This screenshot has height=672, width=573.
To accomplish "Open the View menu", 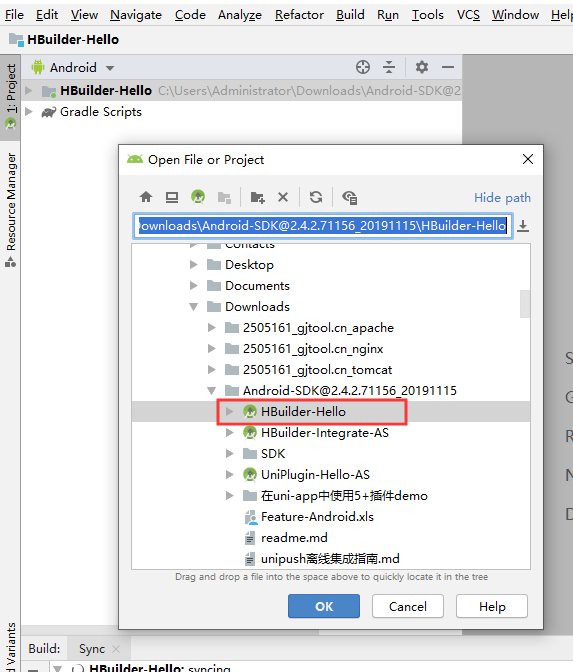I will [x=84, y=15].
